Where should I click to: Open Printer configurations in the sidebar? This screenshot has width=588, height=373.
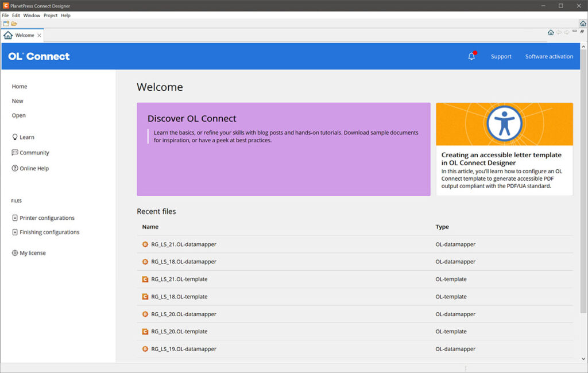click(x=47, y=218)
